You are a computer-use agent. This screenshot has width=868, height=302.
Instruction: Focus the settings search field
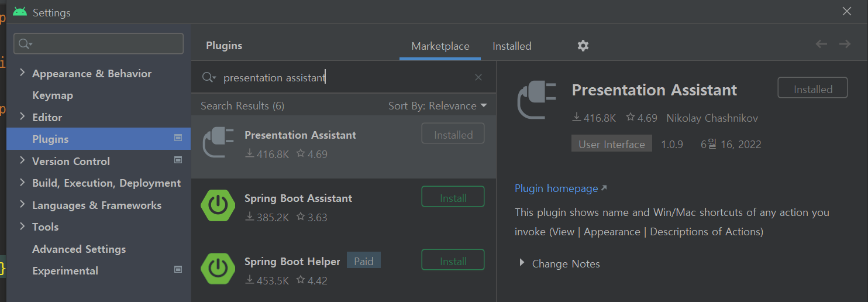98,44
